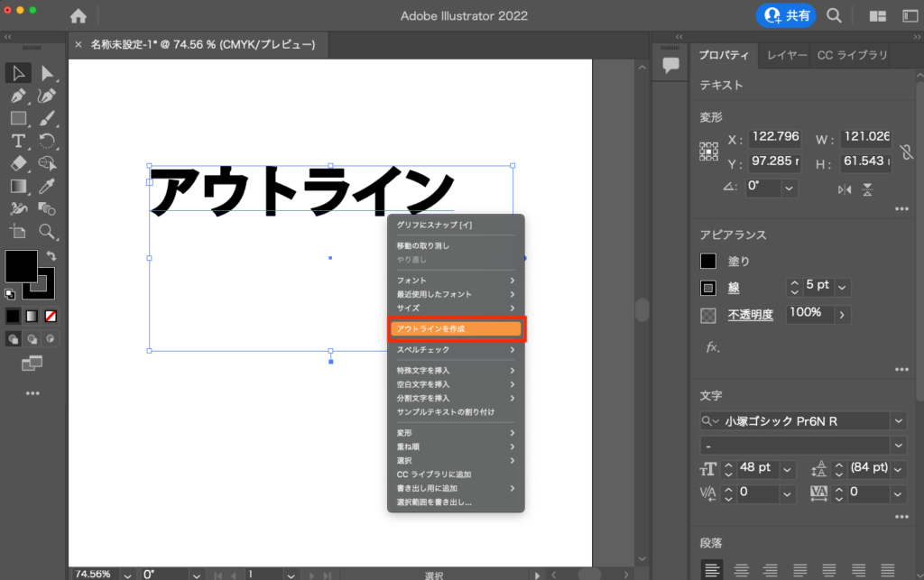Screen dimensions: 924x580
Task: Open the stroke weight dropdown
Action: (x=842, y=287)
